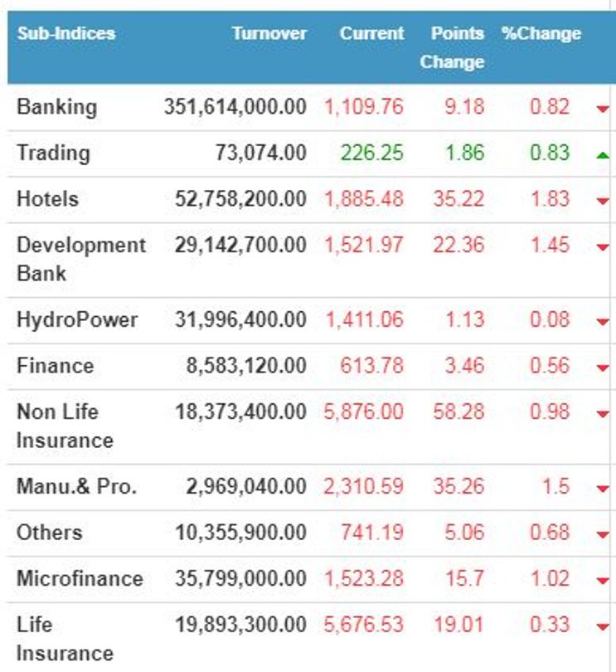Click the green up arrow for Trading
Image resolution: width=616 pixels, height=672 pixels.
point(602,154)
